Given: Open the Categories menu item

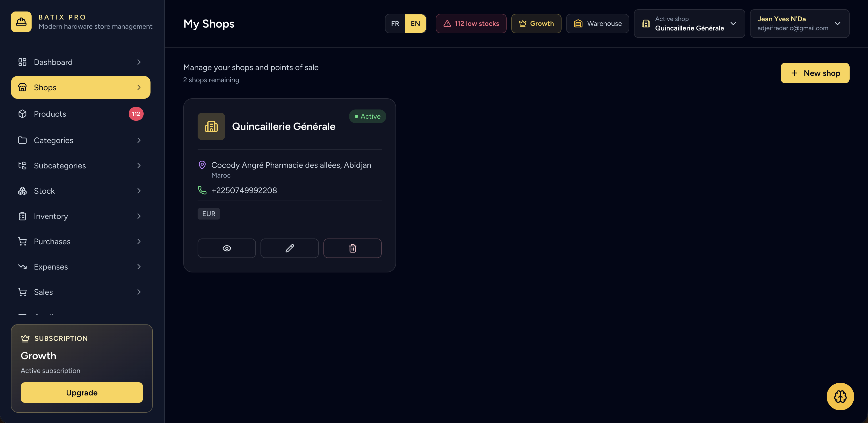Looking at the screenshot, I should [80, 140].
